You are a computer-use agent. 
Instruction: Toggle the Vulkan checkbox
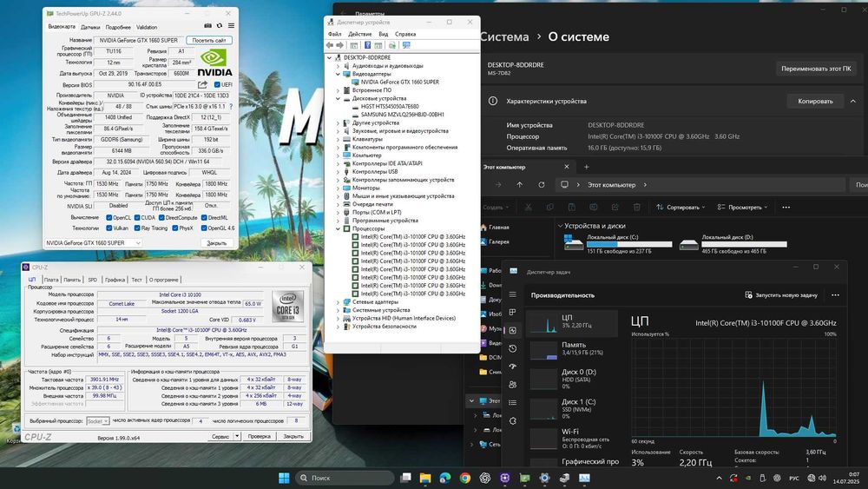(109, 228)
